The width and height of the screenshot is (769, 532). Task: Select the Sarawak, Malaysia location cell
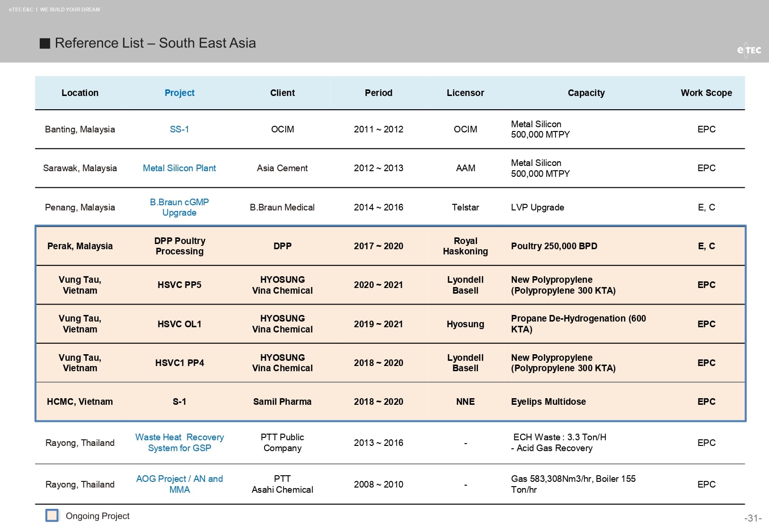80,168
